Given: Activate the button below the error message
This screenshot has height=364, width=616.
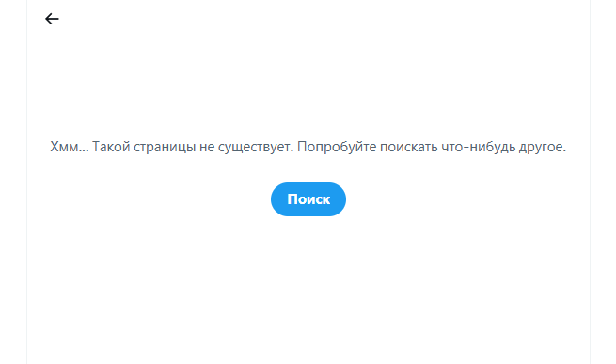Looking at the screenshot, I should click(308, 199).
